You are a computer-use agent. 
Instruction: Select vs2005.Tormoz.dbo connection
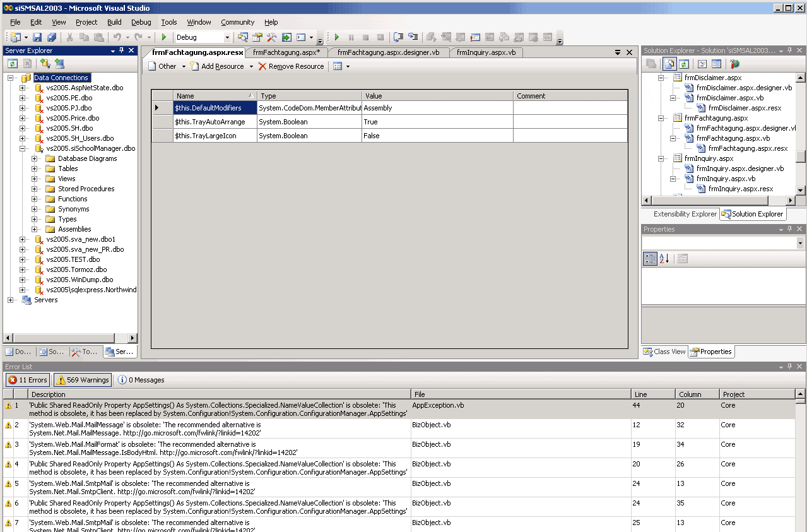(x=77, y=269)
